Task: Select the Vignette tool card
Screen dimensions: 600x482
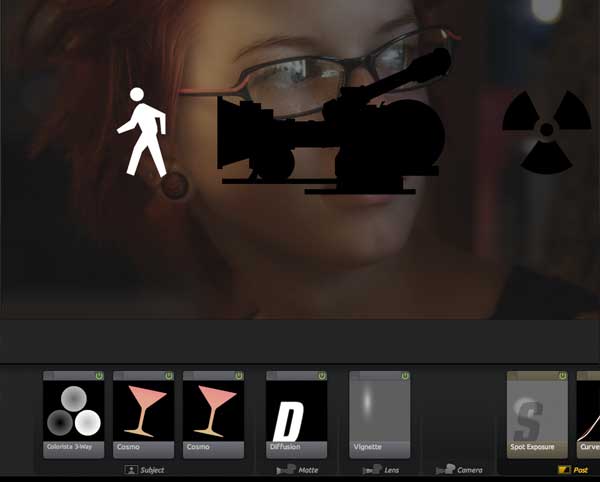Action: pyautogui.click(x=380, y=414)
